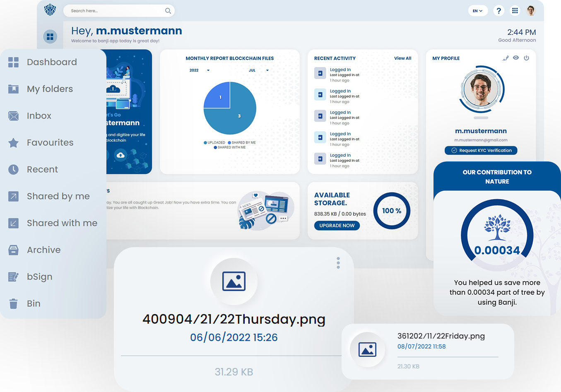Open the 2022 year dropdown
Viewport: 561px width, 392px height.
[200, 70]
